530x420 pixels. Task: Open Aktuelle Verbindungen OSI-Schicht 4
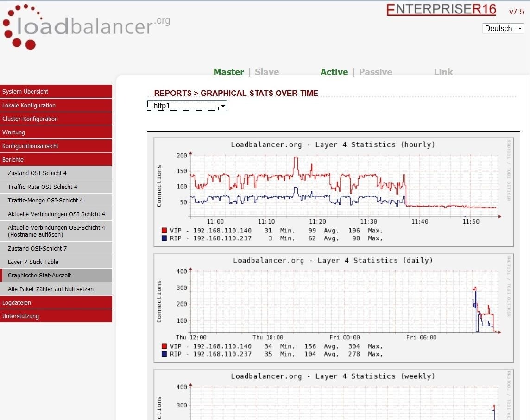click(x=56, y=214)
